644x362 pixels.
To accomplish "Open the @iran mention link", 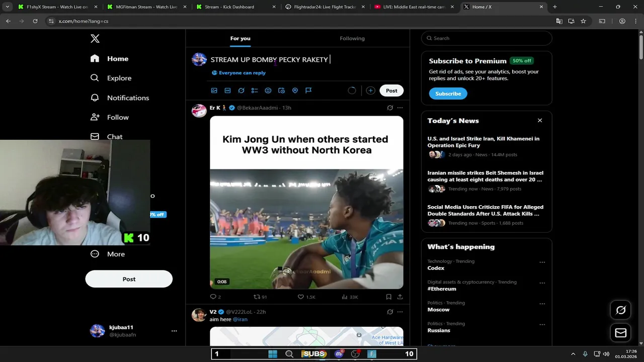I will (x=240, y=319).
